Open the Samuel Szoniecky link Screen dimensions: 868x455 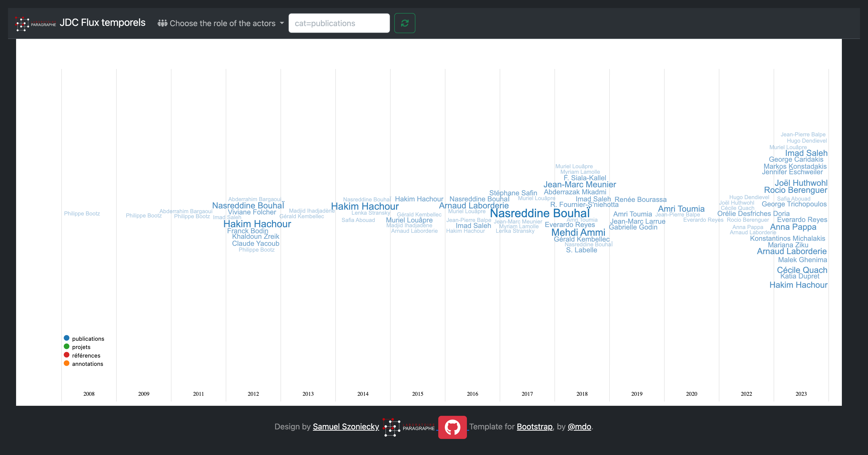point(346,427)
